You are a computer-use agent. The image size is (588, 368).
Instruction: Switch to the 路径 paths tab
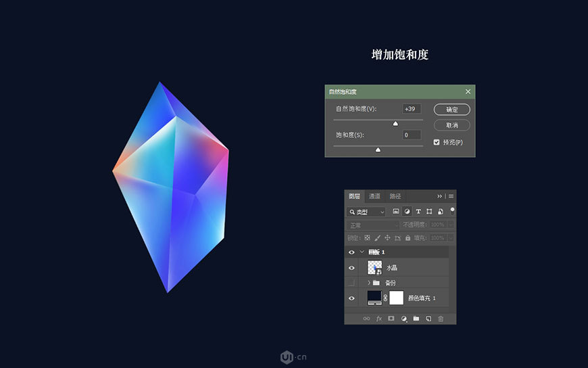coord(395,196)
